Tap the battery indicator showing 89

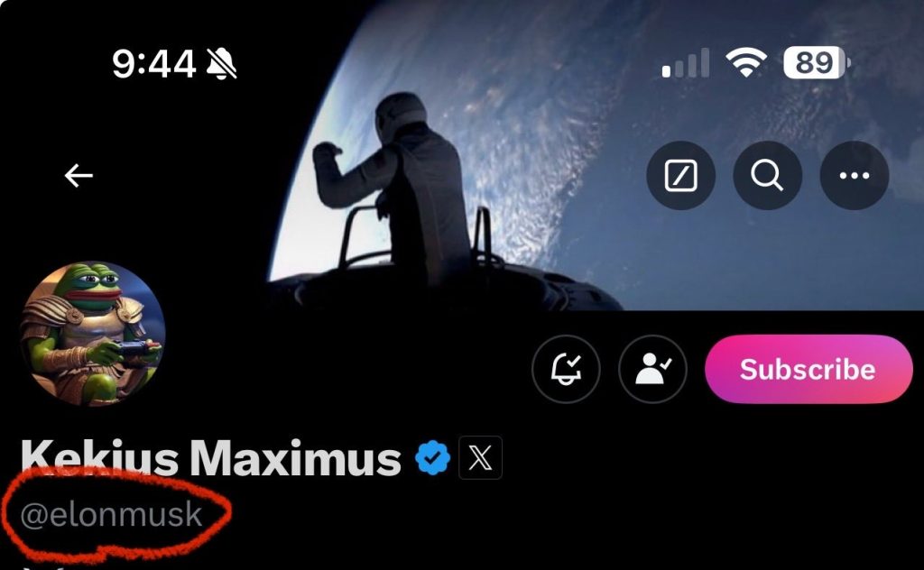(817, 62)
